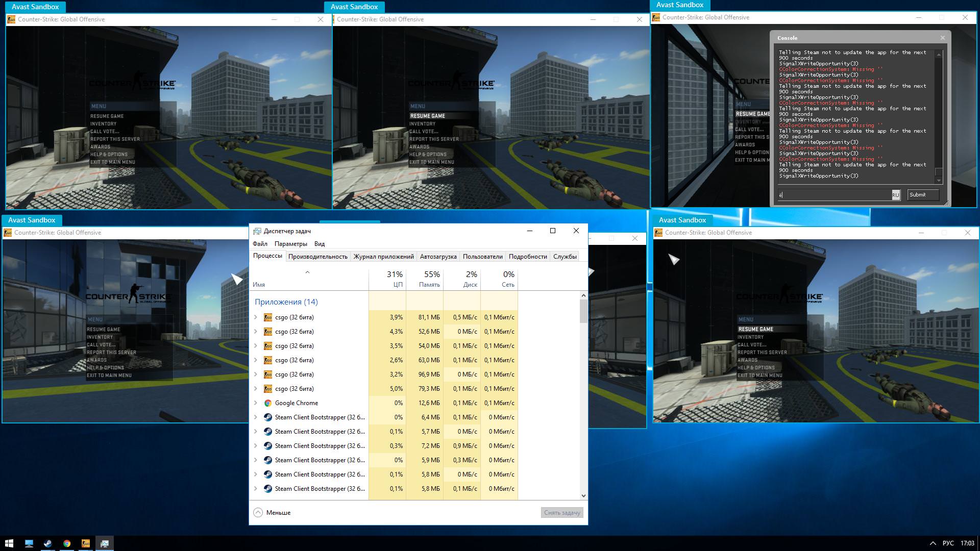Click the first csgo process icon
The image size is (980, 551).
267,317
